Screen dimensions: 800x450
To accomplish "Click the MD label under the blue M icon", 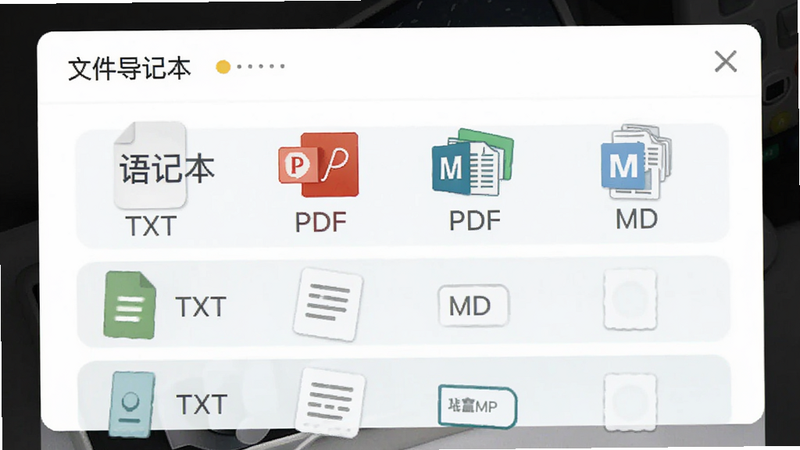I will click(x=636, y=219).
